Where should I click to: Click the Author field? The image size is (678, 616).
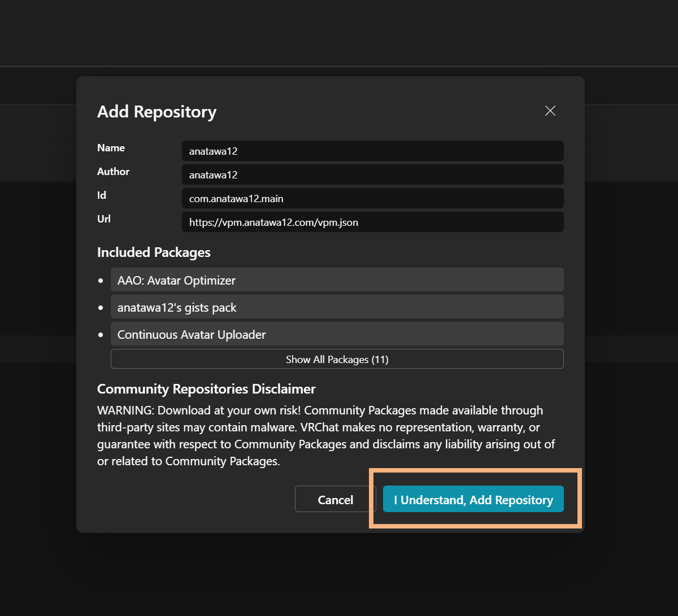373,174
